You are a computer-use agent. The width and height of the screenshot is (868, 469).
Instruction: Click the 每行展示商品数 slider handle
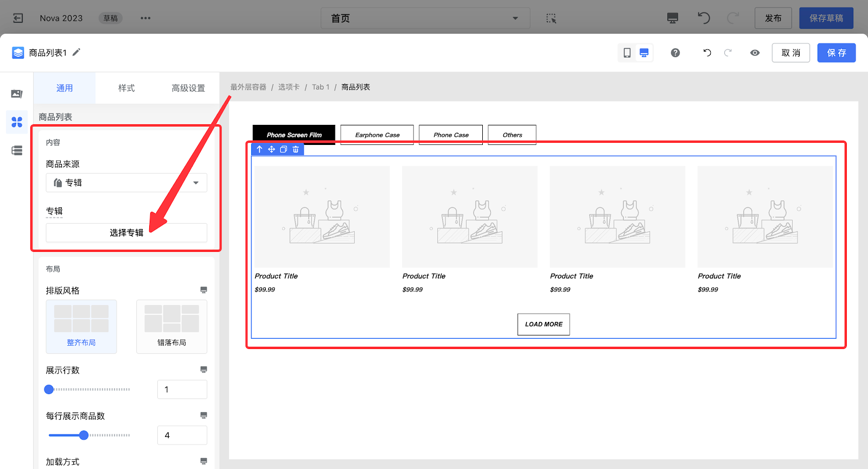tap(84, 435)
